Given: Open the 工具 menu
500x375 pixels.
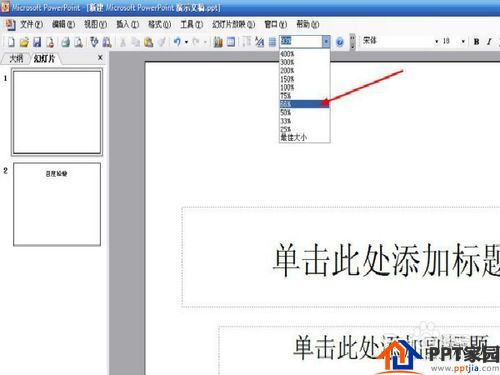Looking at the screenshot, I should tap(191, 24).
